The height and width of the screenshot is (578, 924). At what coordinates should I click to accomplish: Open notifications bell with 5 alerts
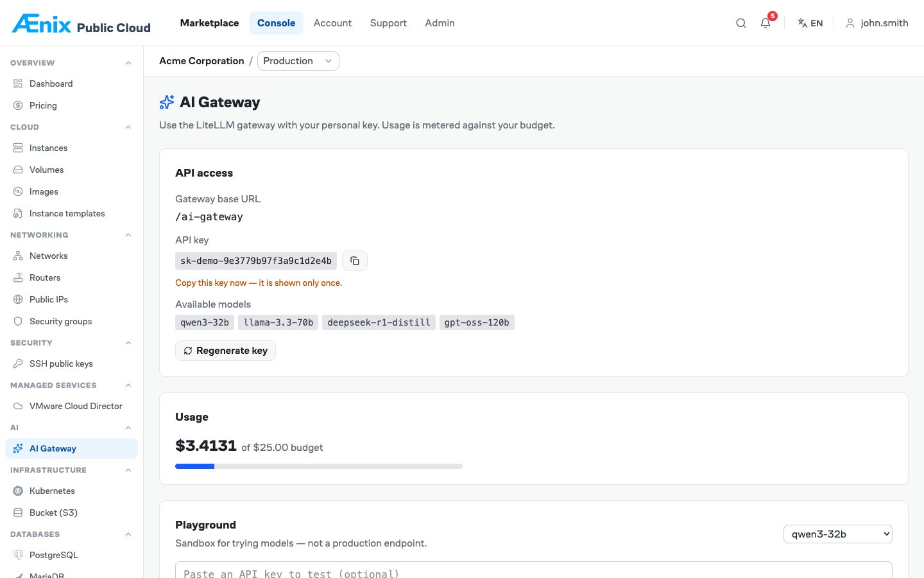pyautogui.click(x=766, y=22)
